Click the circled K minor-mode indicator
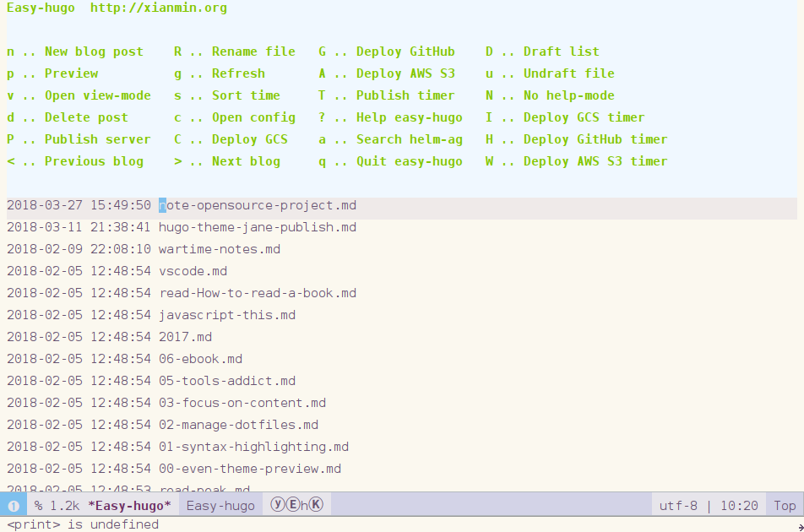This screenshot has width=804, height=532. (x=316, y=505)
